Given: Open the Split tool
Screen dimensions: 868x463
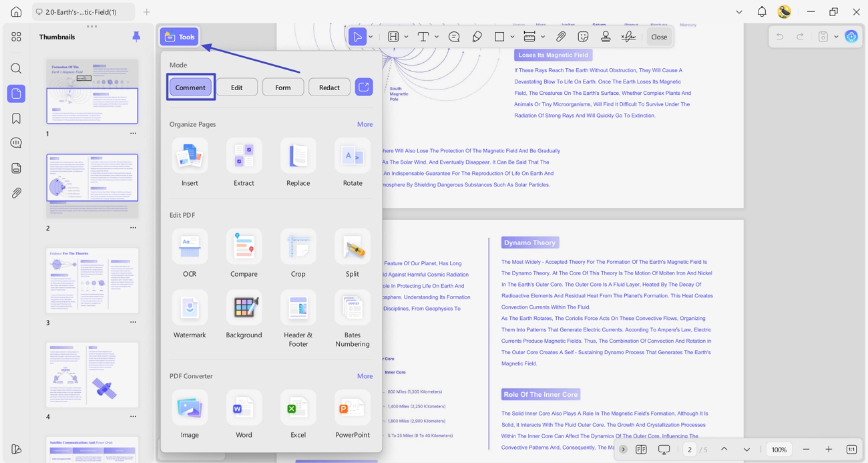Looking at the screenshot, I should 353,253.
